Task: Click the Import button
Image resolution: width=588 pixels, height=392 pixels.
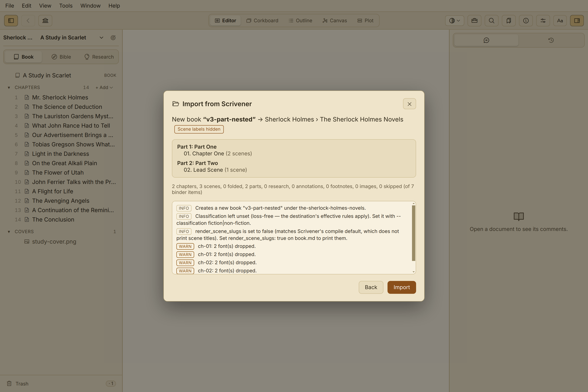Action: click(402, 287)
